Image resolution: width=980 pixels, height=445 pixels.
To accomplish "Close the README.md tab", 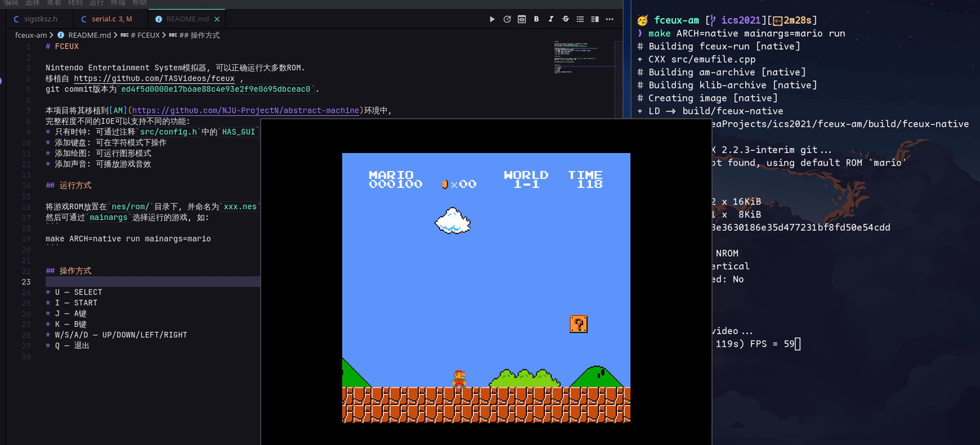I will pos(218,19).
